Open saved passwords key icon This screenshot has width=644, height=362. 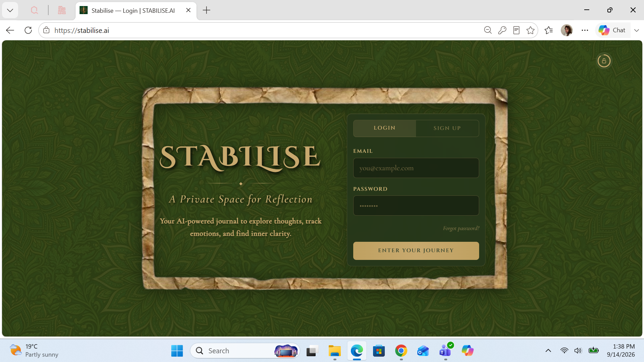coord(502,30)
